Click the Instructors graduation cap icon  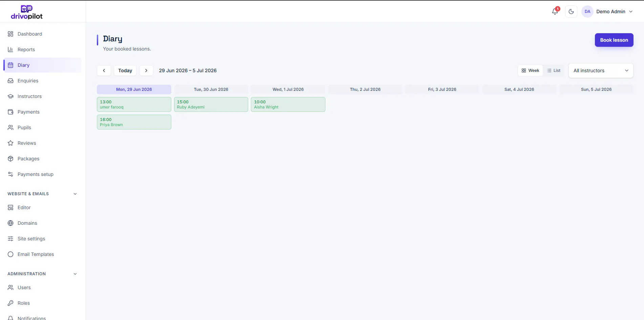coord(10,96)
